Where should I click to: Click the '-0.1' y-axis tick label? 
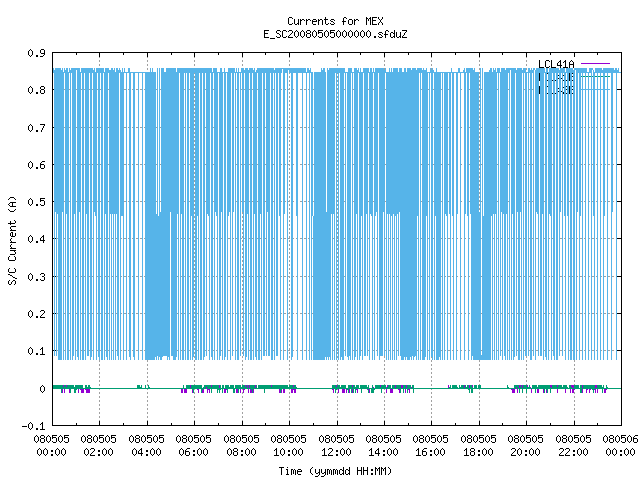pos(33,426)
